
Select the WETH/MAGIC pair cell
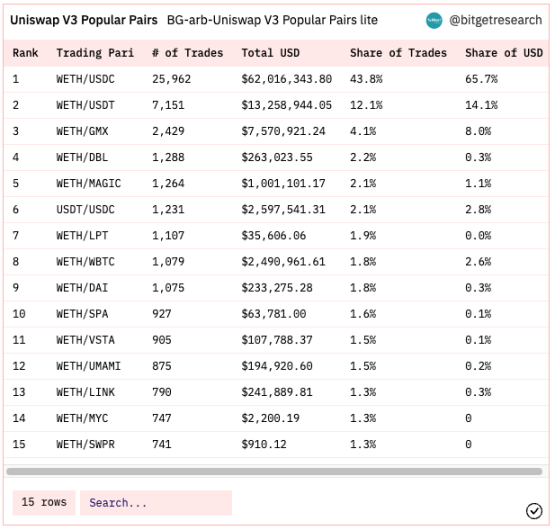click(89, 183)
